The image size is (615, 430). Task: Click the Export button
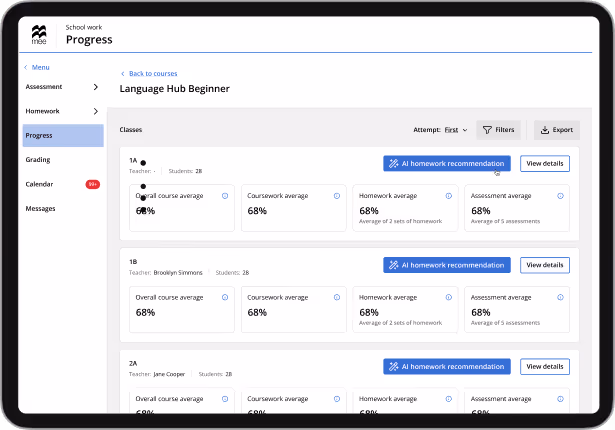point(557,130)
